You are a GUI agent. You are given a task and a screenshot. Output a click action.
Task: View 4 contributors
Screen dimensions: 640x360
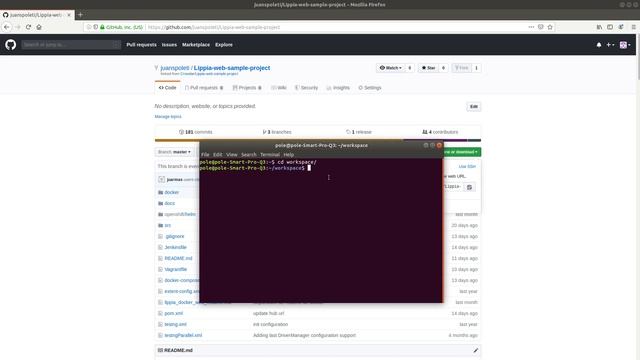[440, 132]
